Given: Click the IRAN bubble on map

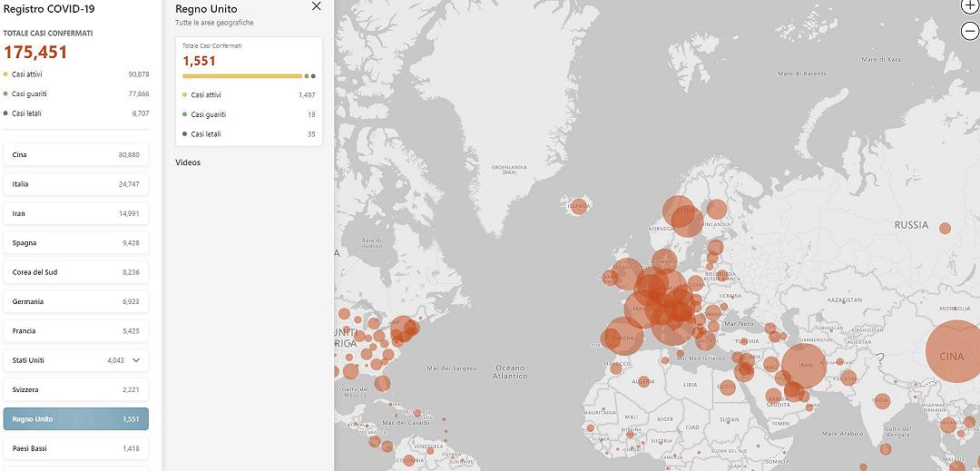Looking at the screenshot, I should [x=804, y=366].
